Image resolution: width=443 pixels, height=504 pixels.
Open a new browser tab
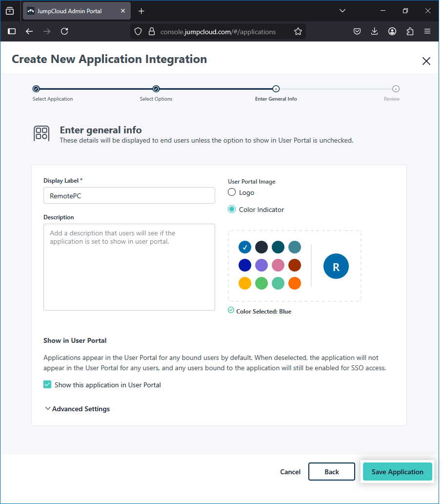[141, 11]
